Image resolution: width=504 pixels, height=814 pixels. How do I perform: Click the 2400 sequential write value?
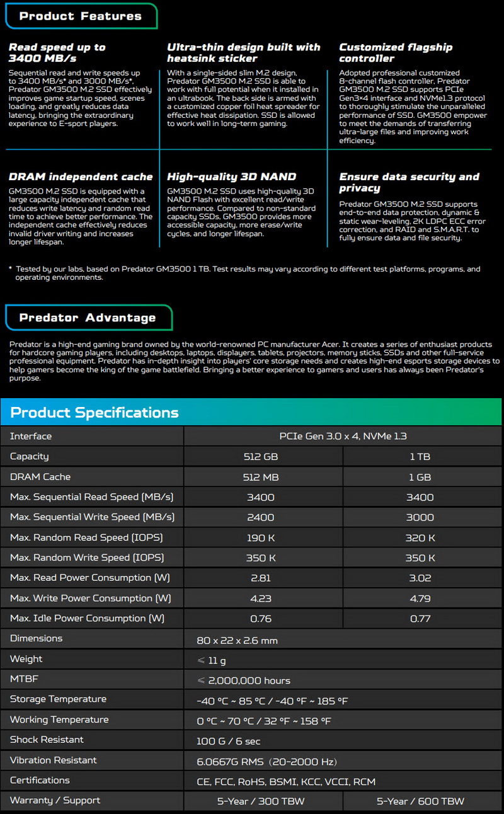point(261,517)
